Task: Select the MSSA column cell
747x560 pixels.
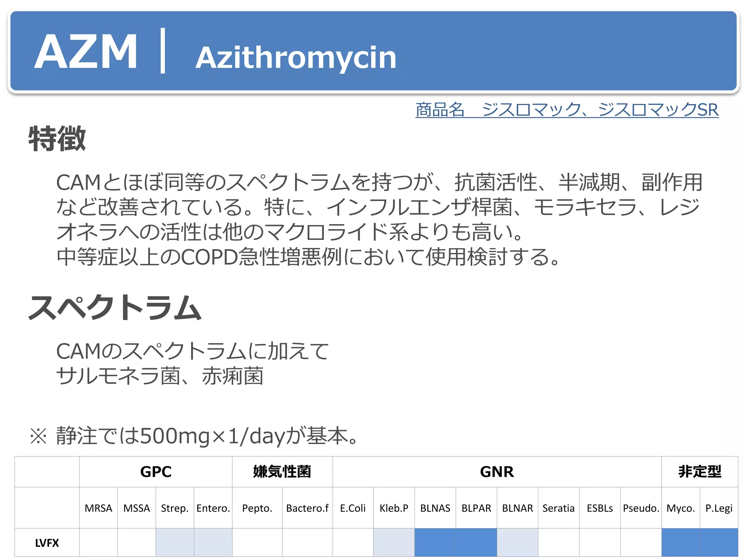Action: pyautogui.click(x=137, y=508)
